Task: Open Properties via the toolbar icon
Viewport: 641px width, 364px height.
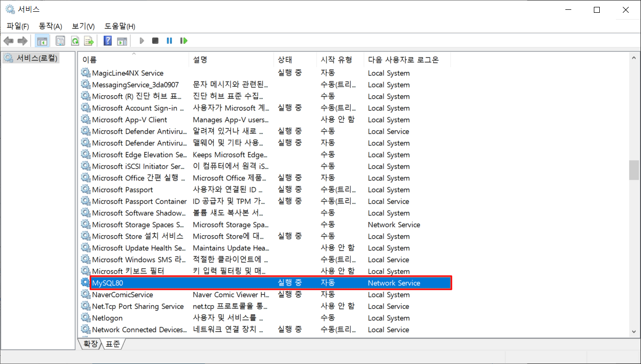Action: click(60, 41)
